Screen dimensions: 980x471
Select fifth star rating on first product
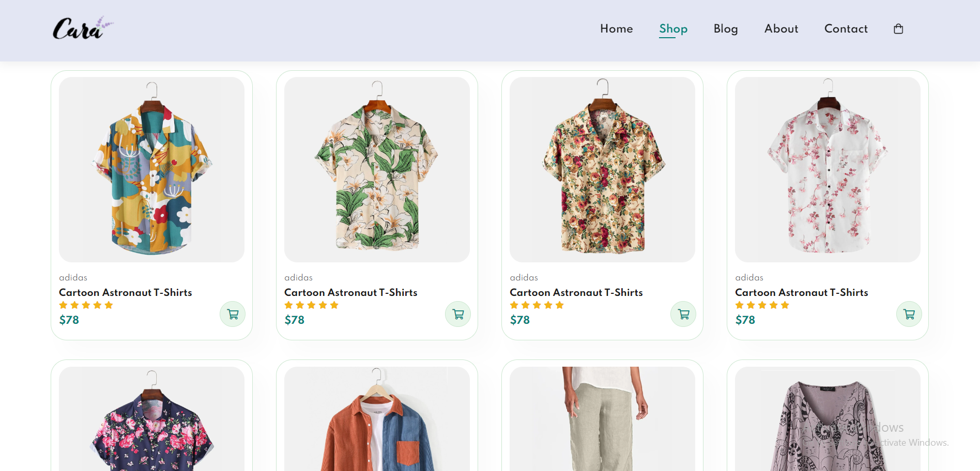(109, 305)
